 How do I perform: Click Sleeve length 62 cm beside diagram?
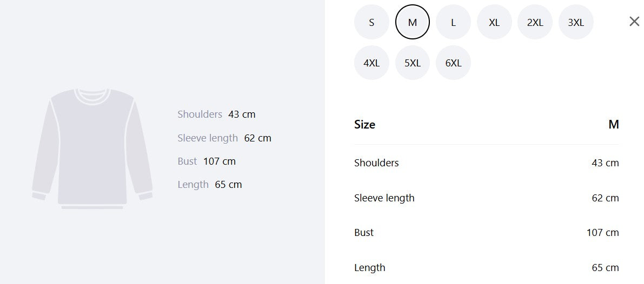tap(224, 138)
